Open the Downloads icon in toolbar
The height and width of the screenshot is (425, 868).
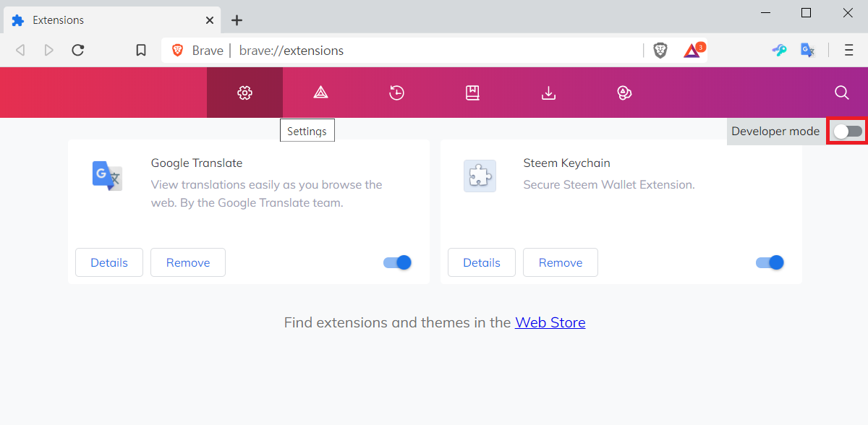[549, 93]
